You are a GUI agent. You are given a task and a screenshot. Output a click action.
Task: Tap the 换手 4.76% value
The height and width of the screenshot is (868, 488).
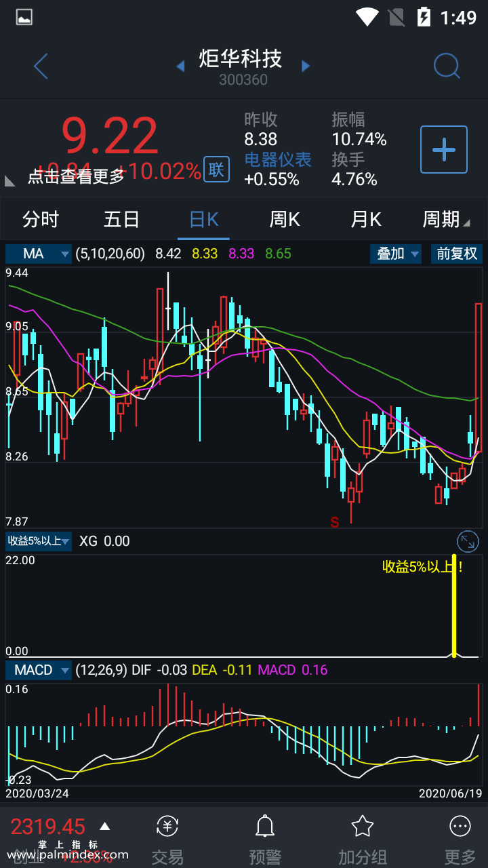[354, 179]
